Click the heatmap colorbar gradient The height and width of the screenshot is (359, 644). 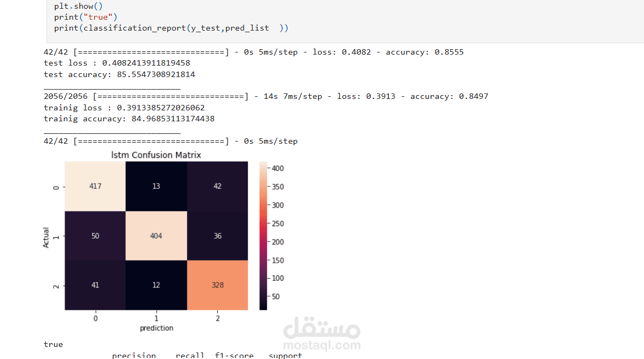pos(263,236)
